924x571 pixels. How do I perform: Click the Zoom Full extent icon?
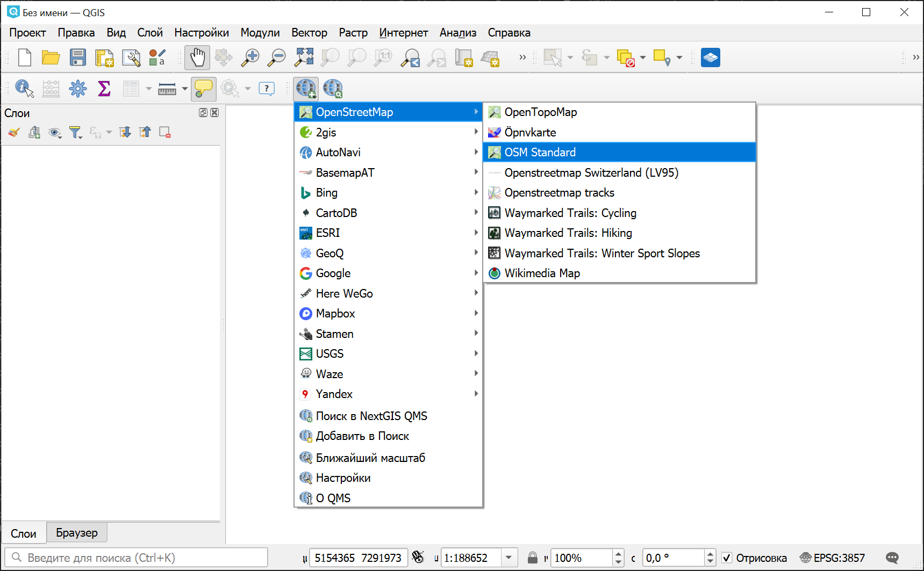304,57
